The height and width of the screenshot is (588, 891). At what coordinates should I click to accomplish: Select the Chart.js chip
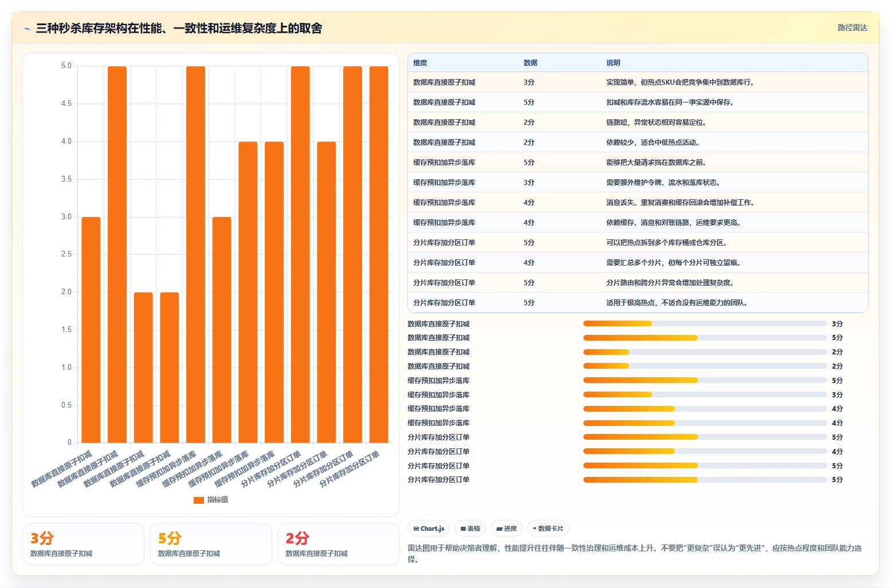pos(429,528)
